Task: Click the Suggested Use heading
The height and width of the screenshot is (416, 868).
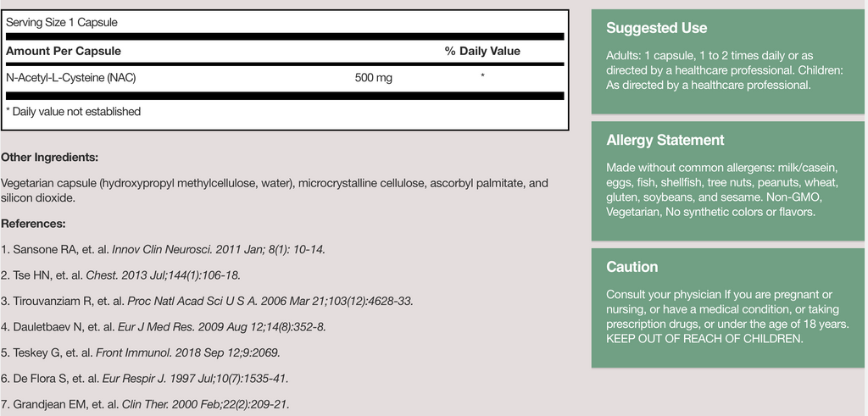Action: (657, 28)
